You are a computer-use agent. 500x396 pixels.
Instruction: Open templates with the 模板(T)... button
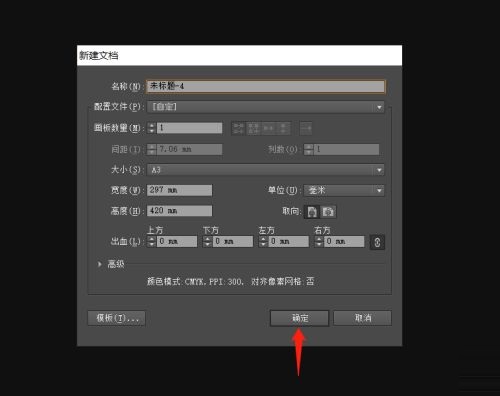click(x=116, y=318)
